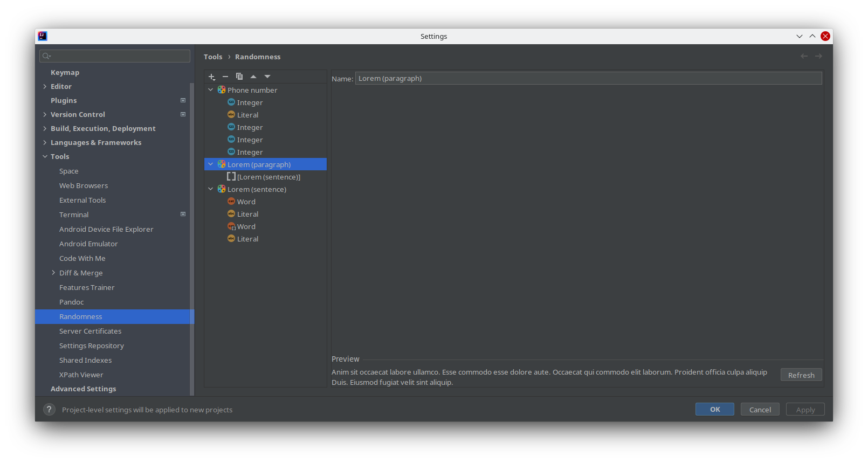Click the Cancel button

760,409
